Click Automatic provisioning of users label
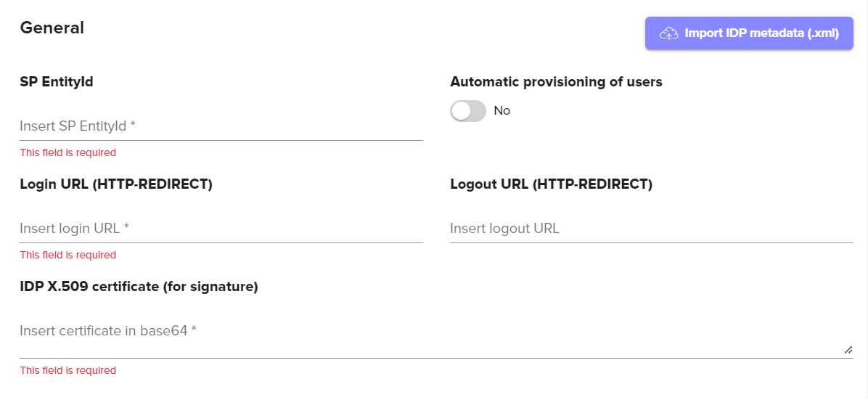Image resolution: width=868 pixels, height=400 pixels. click(556, 82)
